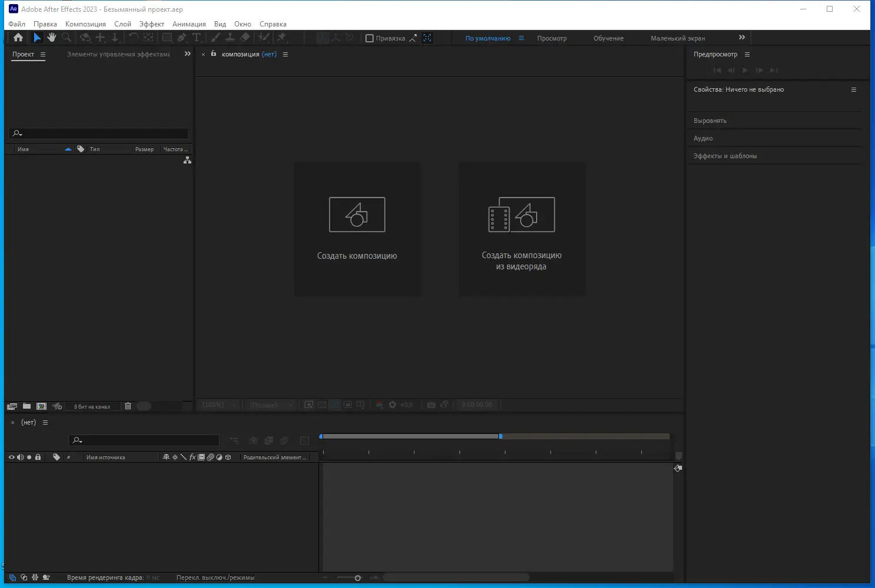Image resolution: width=875 pixels, height=588 pixels.
Task: Select the Eraser tool
Action: coord(245,37)
